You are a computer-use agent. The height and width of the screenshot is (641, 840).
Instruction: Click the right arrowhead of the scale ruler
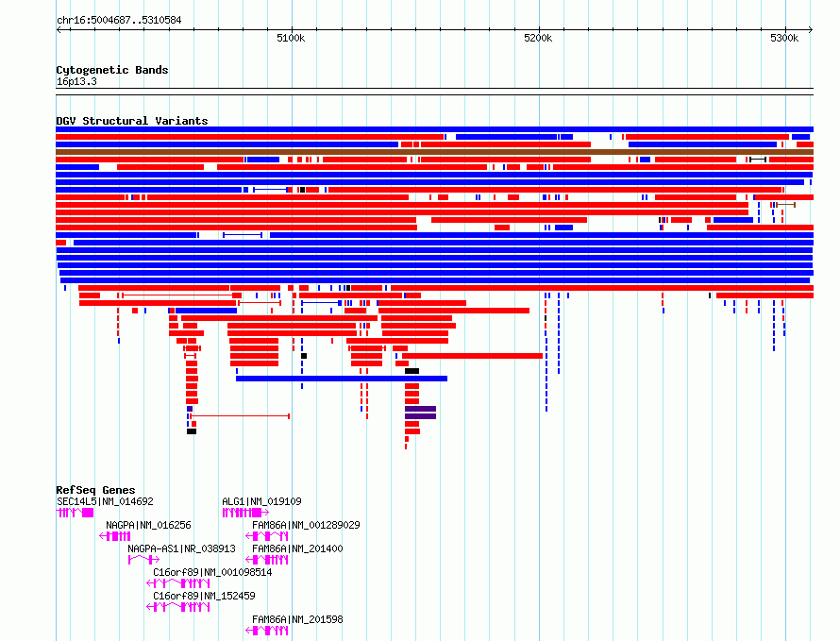click(x=810, y=30)
